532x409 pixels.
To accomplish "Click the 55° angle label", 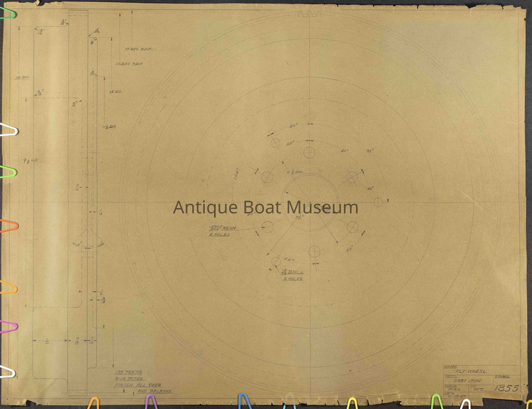I will 350,249.
